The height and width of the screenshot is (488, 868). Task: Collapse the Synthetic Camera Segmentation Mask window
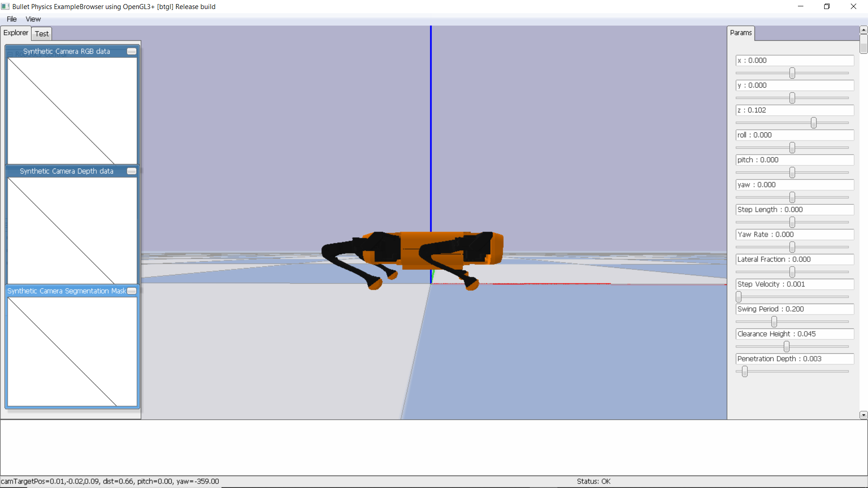(132, 291)
